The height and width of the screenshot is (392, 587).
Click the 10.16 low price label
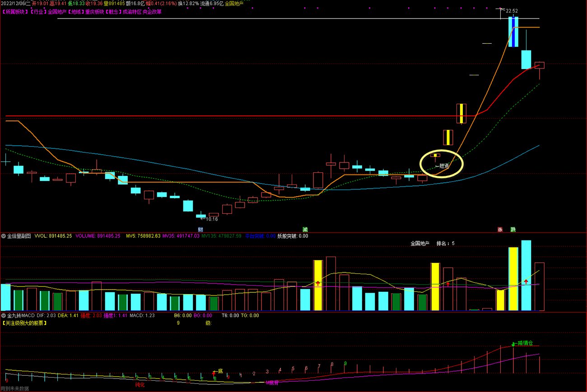click(x=212, y=219)
